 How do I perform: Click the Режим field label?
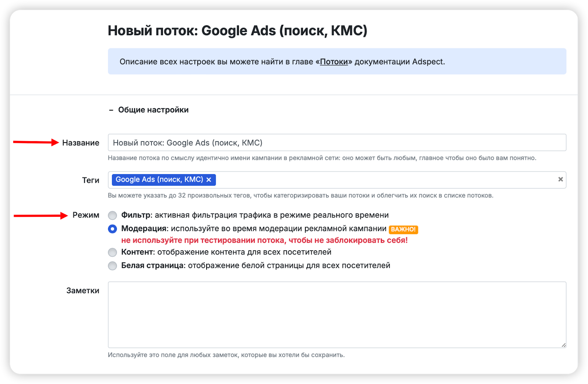click(x=86, y=215)
